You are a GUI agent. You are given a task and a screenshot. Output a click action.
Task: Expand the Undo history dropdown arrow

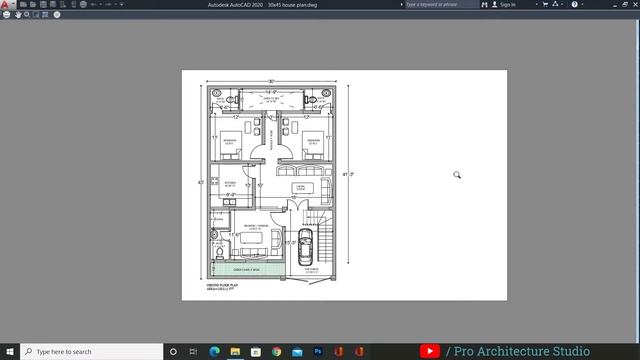pos(101,4)
